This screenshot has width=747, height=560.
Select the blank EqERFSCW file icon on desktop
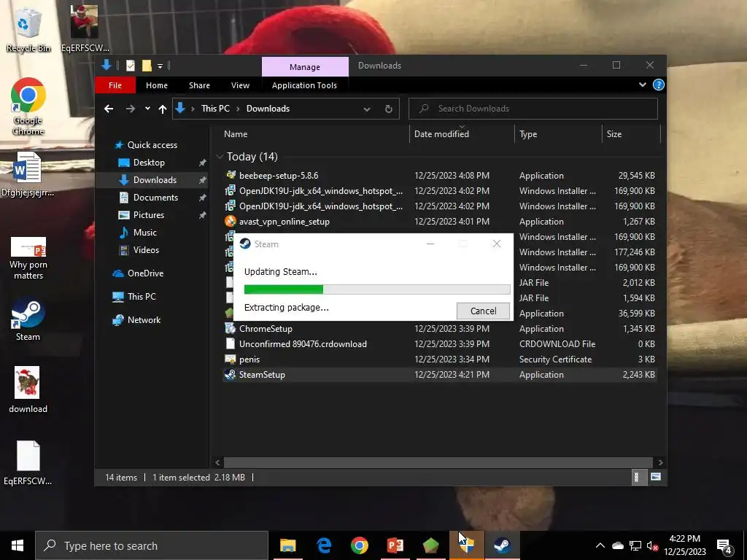pos(28,463)
